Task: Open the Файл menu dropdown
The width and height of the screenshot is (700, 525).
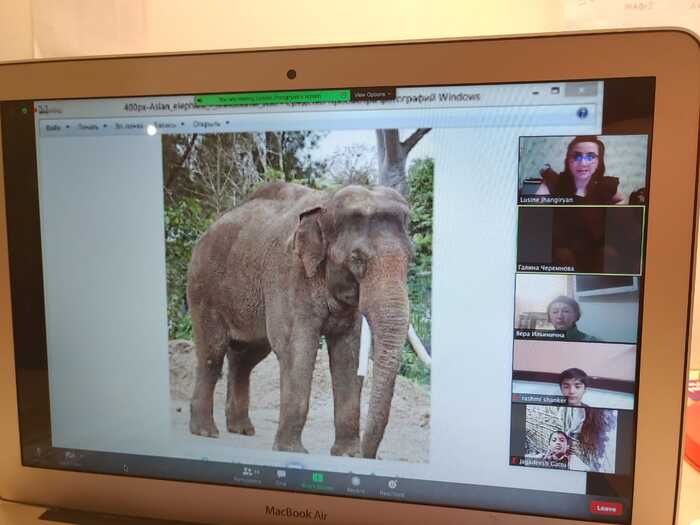Action: tap(57, 127)
